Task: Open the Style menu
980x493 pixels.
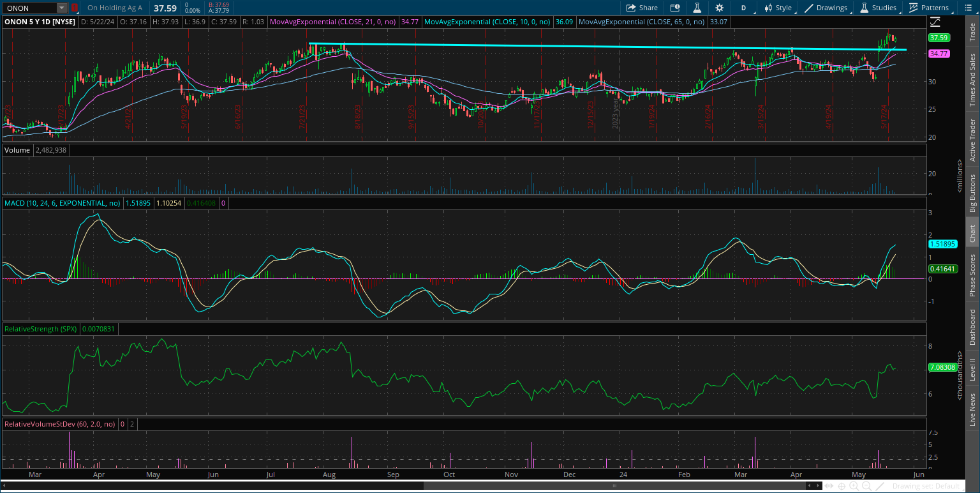Action: coord(778,8)
